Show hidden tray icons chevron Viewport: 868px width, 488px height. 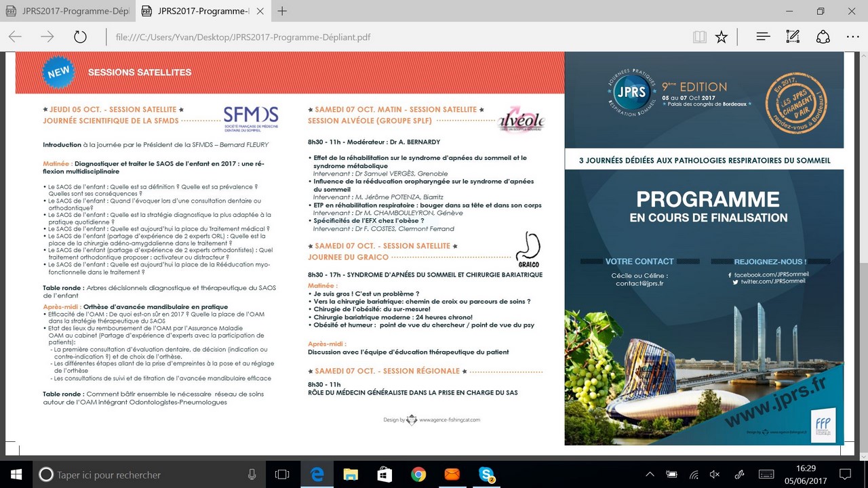[650, 474]
